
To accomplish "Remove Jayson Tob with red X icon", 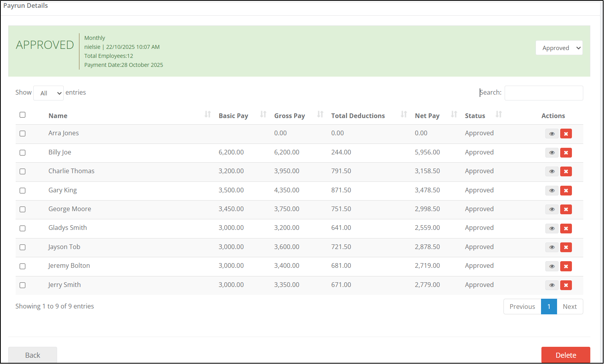I will click(566, 247).
